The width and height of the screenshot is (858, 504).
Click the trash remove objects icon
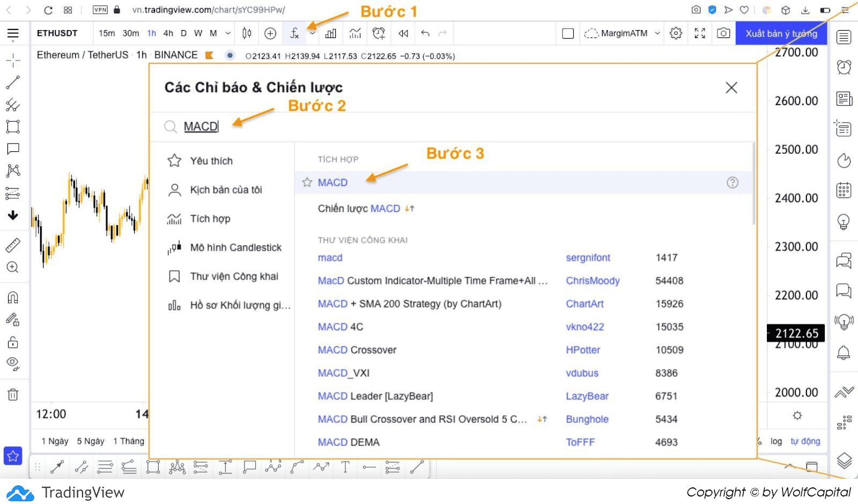[x=13, y=395]
